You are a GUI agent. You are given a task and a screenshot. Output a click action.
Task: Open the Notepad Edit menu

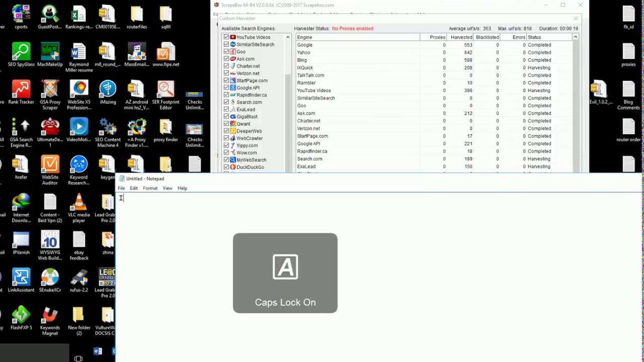[134, 188]
